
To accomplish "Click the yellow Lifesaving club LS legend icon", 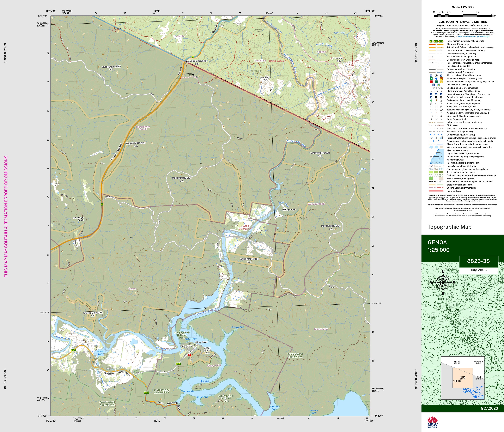I will [441, 79].
